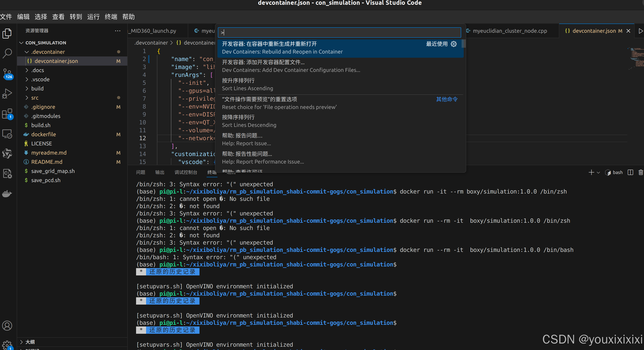Open new terminal profile dropdown arrow

point(598,172)
